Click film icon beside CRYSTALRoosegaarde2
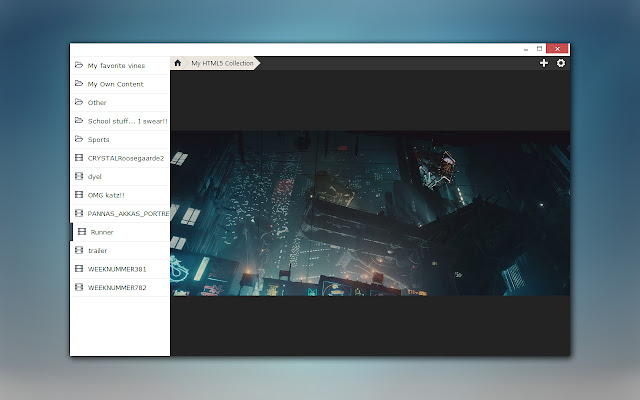Screen dimensions: 640x400 (79, 158)
